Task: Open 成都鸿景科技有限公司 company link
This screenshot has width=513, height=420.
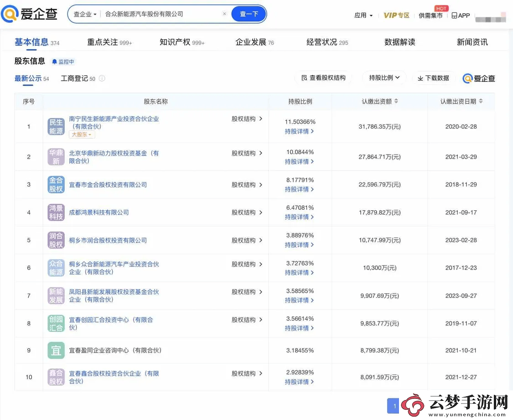Action: 99,213
